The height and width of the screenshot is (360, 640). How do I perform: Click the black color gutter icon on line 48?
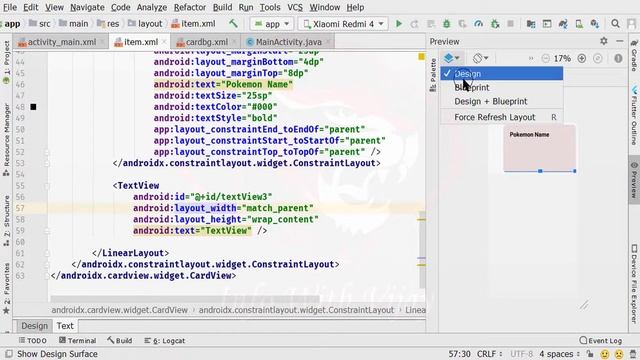tap(33, 107)
